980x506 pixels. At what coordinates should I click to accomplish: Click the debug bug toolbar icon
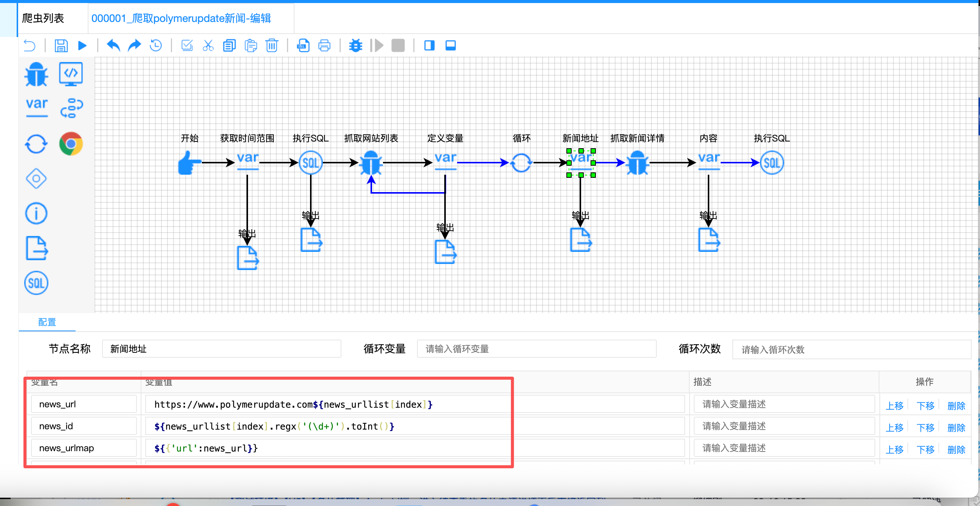click(x=356, y=46)
